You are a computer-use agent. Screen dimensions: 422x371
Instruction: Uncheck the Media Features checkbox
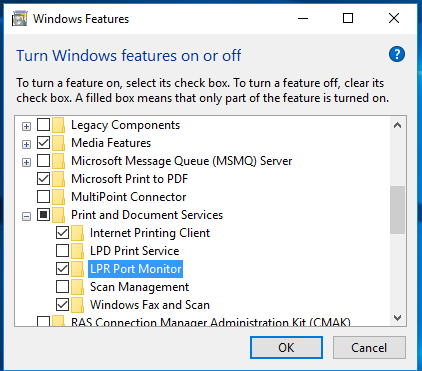pos(43,143)
